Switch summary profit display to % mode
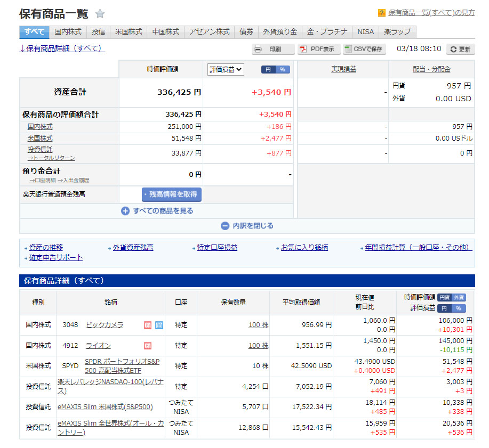The image size is (489, 448). [x=283, y=69]
